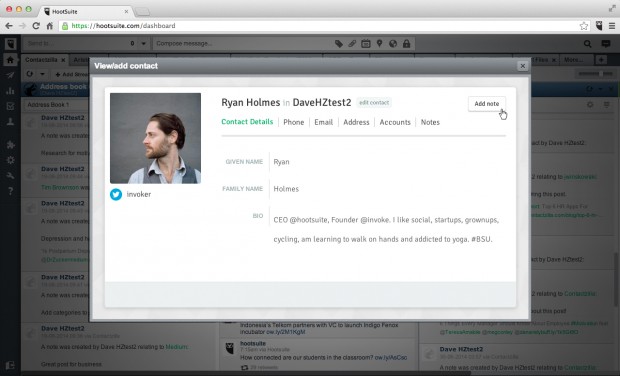The image size is (620, 376).
Task: Select the Contactzilla dashboard tab
Action: 41,60
